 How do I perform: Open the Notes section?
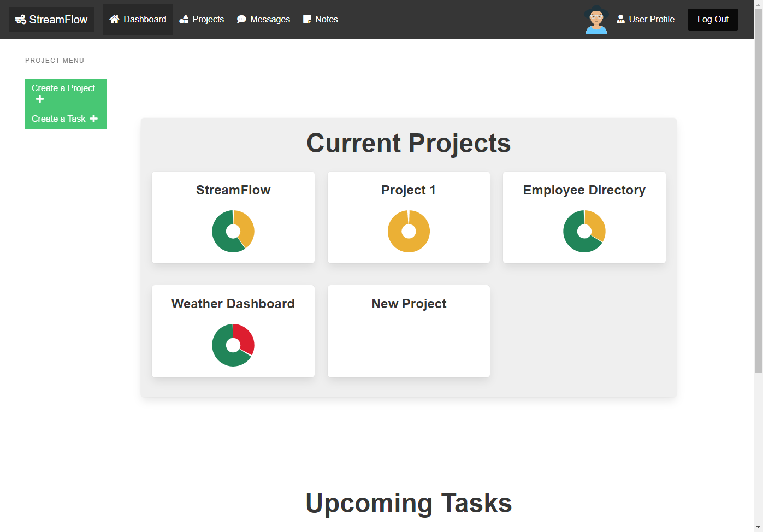click(321, 20)
